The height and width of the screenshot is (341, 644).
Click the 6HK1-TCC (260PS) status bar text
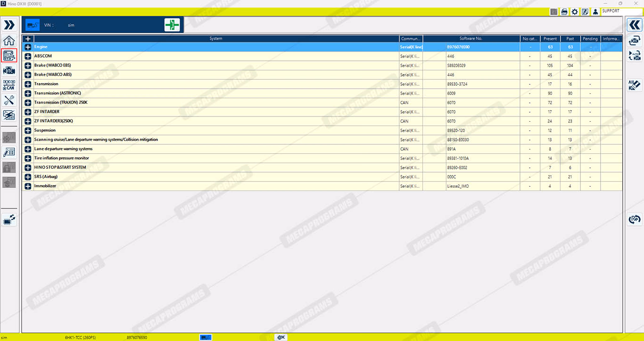tap(80, 338)
